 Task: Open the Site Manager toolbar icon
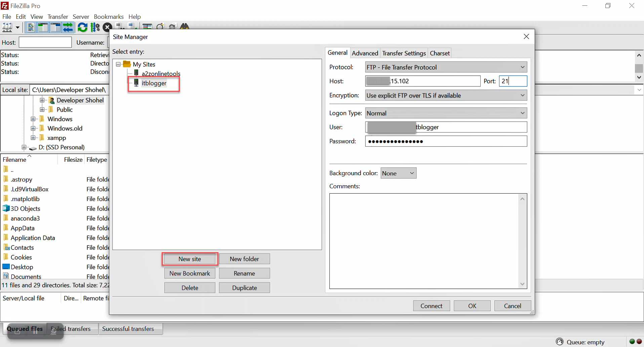coord(7,27)
